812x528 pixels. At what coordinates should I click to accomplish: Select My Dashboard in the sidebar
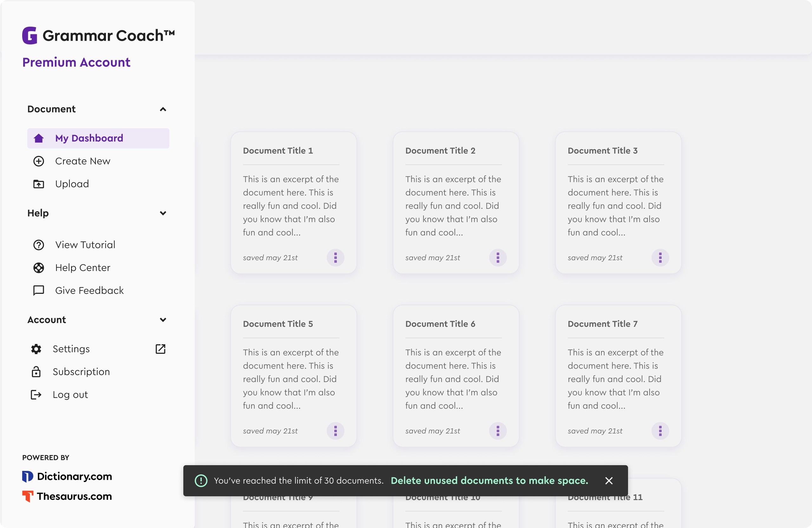pyautogui.click(x=98, y=138)
